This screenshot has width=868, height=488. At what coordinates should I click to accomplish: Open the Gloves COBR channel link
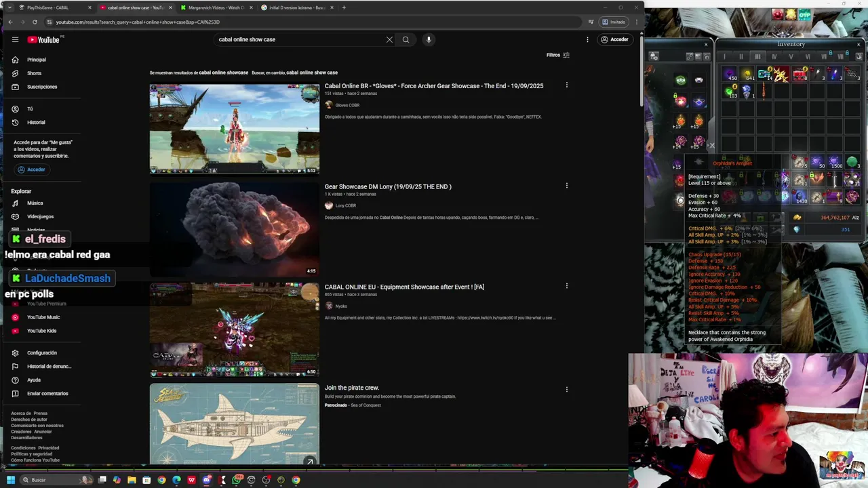point(347,105)
